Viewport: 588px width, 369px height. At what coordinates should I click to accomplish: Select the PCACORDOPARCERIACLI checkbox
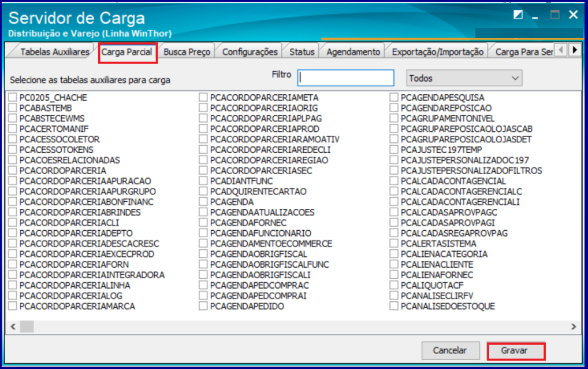[x=13, y=223]
